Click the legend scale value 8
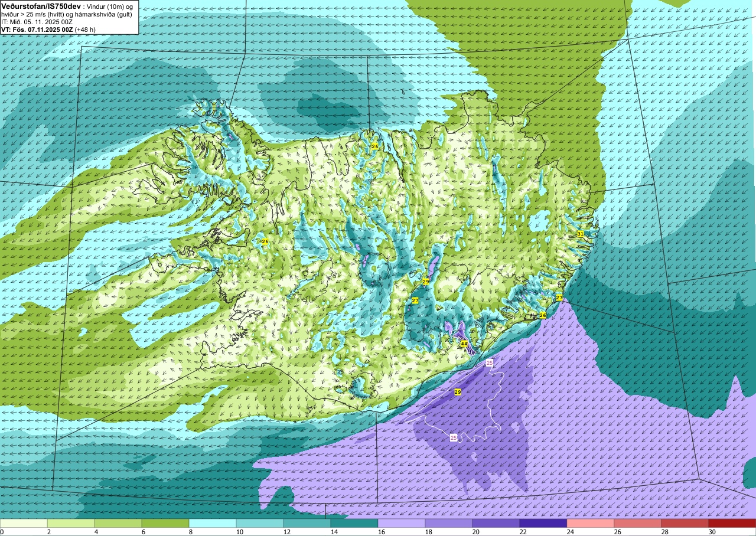This screenshot has width=756, height=536. click(x=191, y=532)
